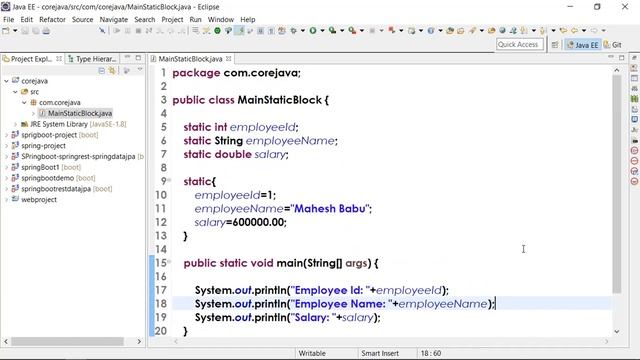The width and height of the screenshot is (640, 360).
Task: Open the Debug configurations dropdown arrow
Action: click(302, 31)
